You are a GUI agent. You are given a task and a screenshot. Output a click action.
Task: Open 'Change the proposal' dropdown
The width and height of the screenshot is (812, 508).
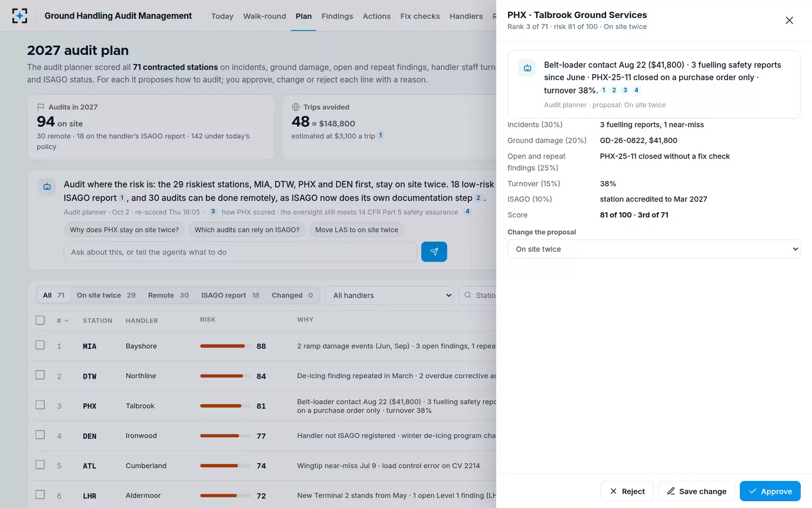click(x=654, y=249)
